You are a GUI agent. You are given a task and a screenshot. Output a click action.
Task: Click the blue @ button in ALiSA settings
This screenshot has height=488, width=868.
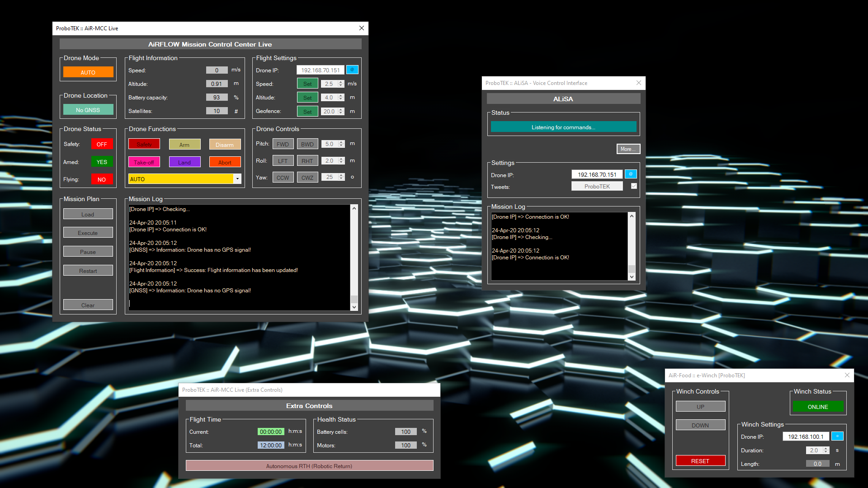click(631, 174)
